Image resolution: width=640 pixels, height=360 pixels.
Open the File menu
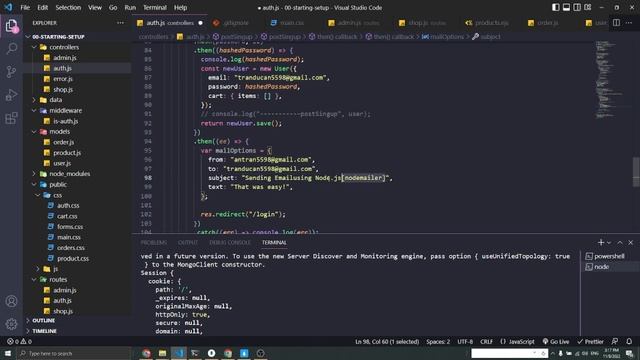point(25,7)
